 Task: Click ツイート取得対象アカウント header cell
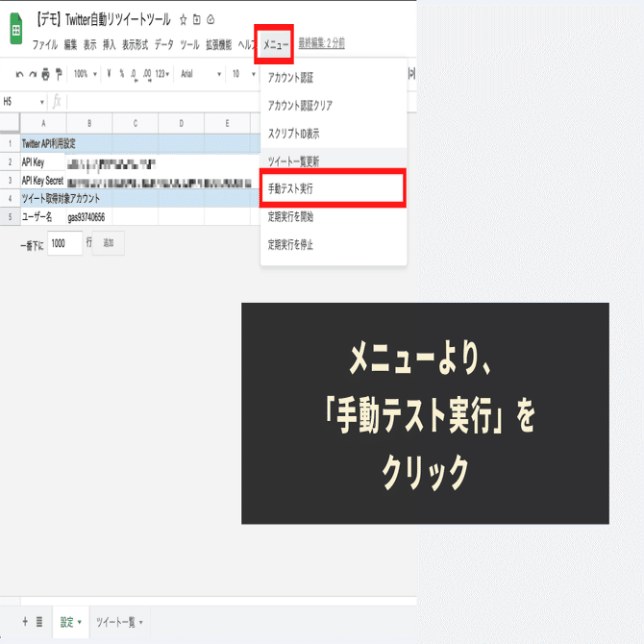43,198
